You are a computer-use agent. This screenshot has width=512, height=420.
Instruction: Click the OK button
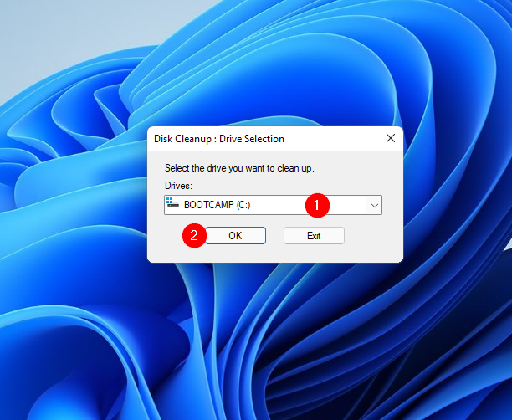pyautogui.click(x=235, y=236)
